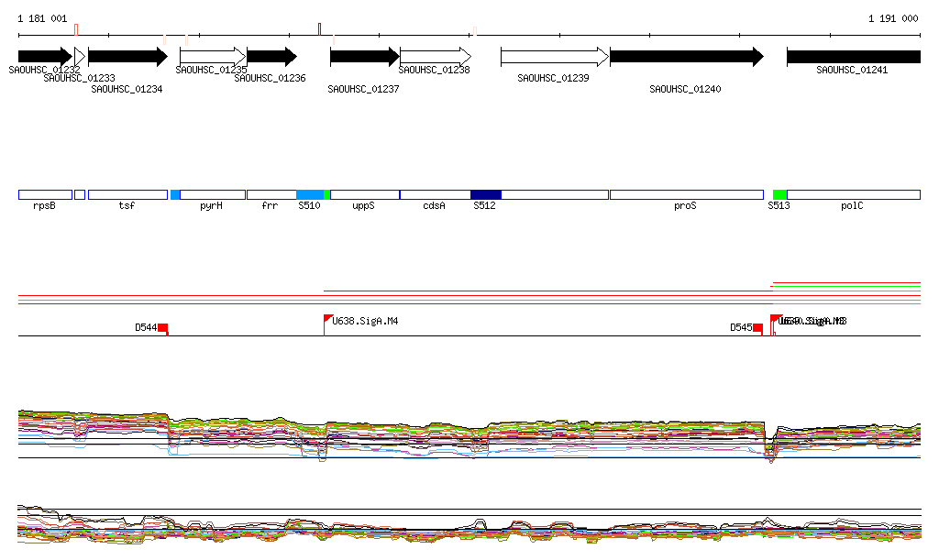
Task: Select the light blue S510 segment
Action: [x=310, y=194]
